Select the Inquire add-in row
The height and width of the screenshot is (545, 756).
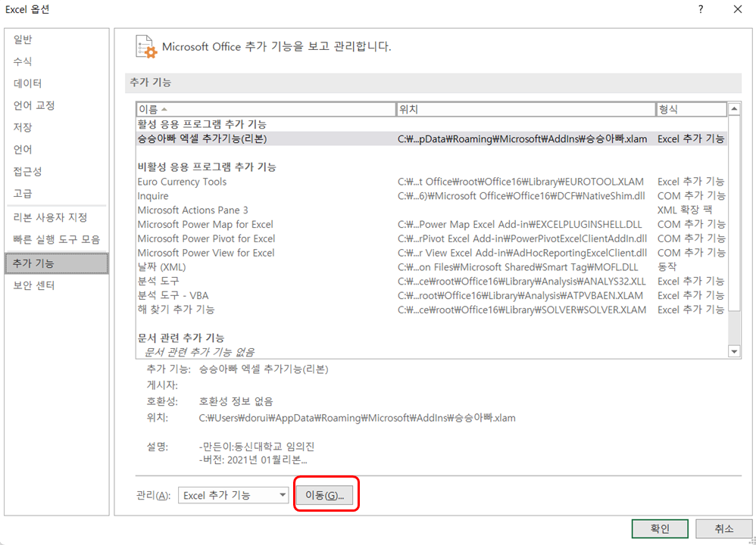tap(432, 195)
